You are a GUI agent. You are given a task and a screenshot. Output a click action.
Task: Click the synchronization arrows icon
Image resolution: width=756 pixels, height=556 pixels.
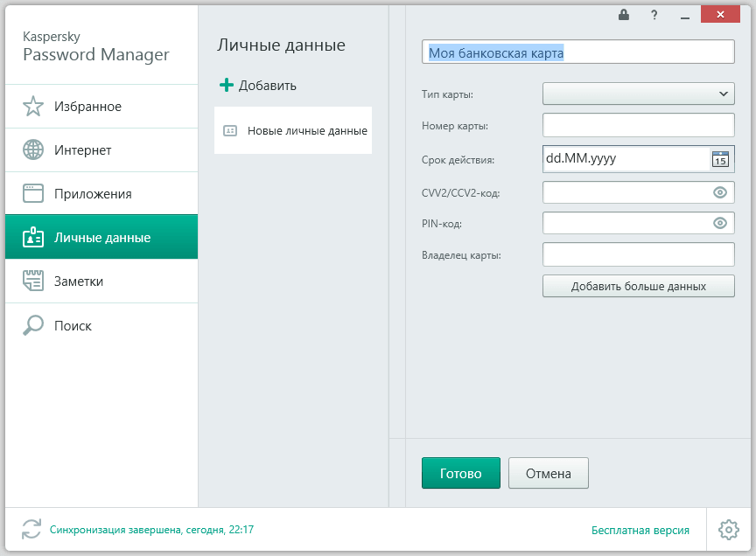pyautogui.click(x=31, y=530)
